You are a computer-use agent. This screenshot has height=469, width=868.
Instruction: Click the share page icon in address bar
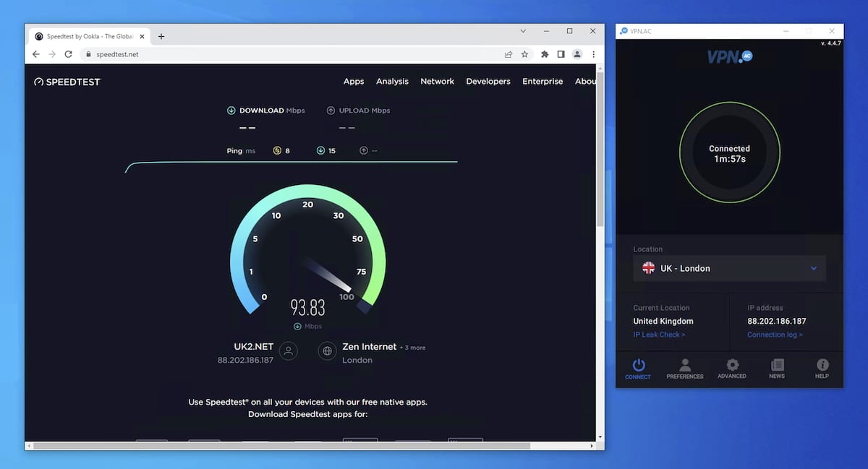tap(509, 54)
